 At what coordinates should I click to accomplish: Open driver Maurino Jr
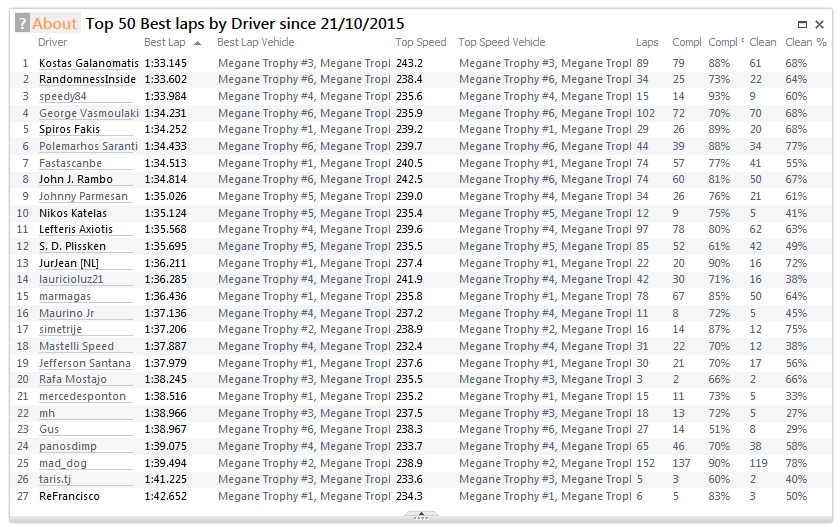pos(66,313)
